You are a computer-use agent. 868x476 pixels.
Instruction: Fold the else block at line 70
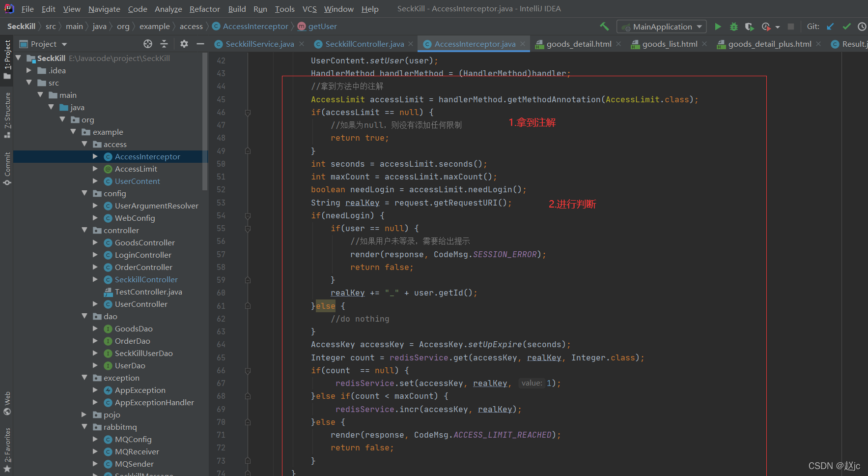tap(248, 422)
